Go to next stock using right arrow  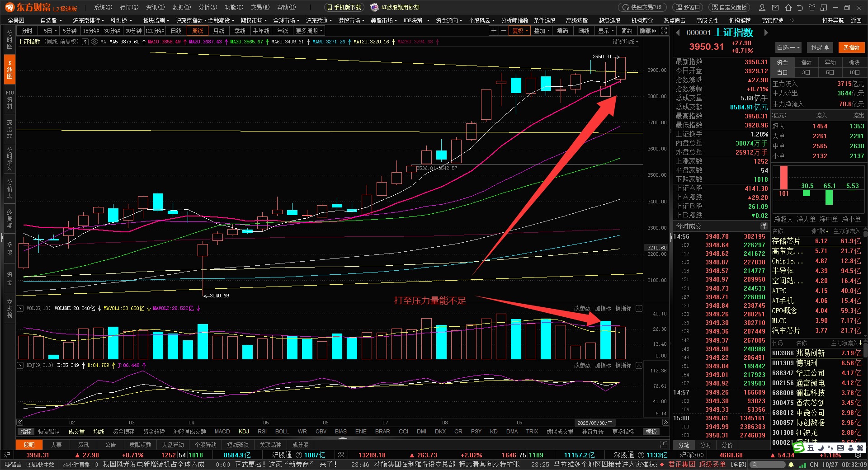point(766,33)
